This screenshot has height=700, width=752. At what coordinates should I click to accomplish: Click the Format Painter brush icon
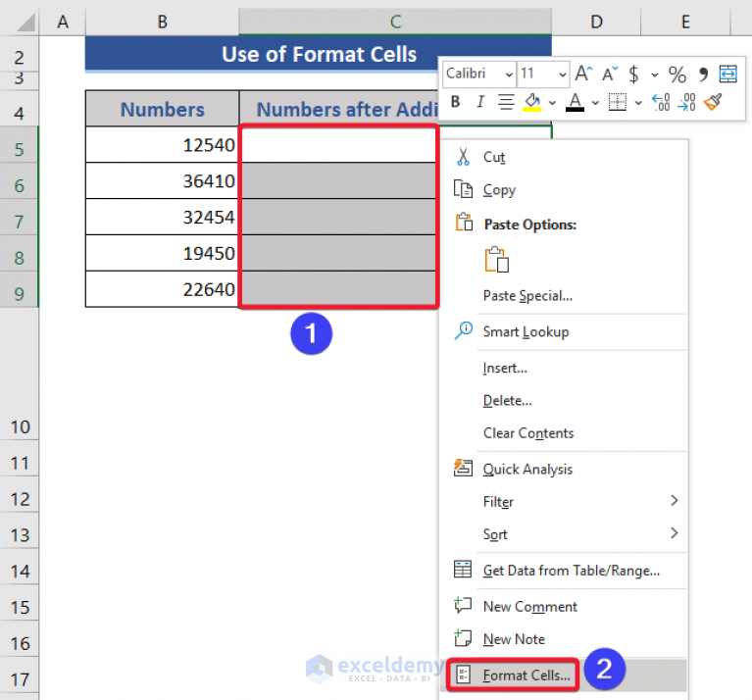click(x=713, y=102)
